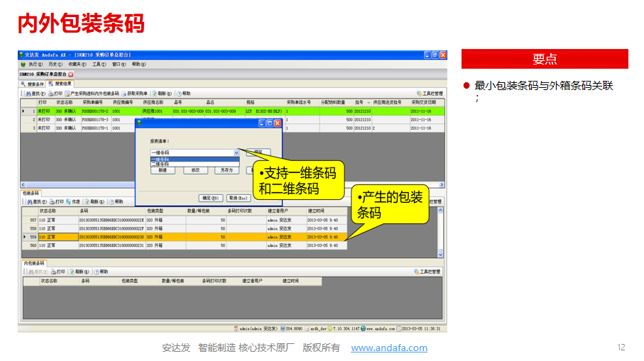Close the SRM210 采购订单总控台 document tab

pyautogui.click(x=71, y=74)
